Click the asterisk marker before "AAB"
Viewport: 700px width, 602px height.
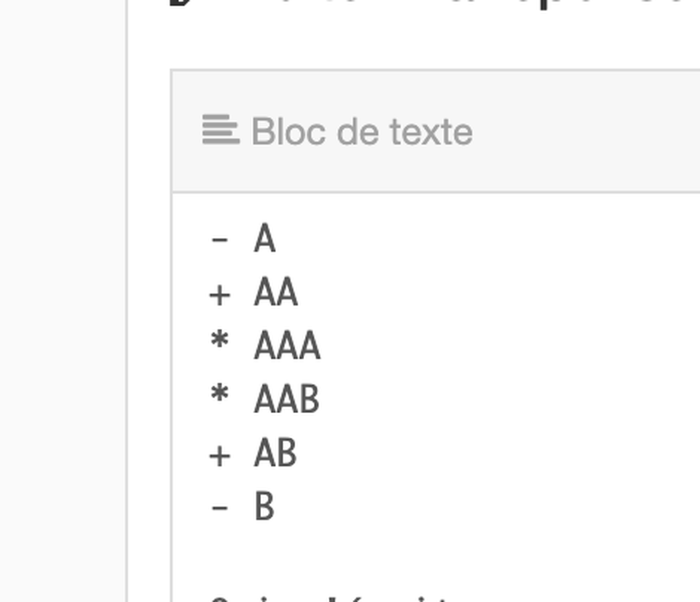pos(219,394)
